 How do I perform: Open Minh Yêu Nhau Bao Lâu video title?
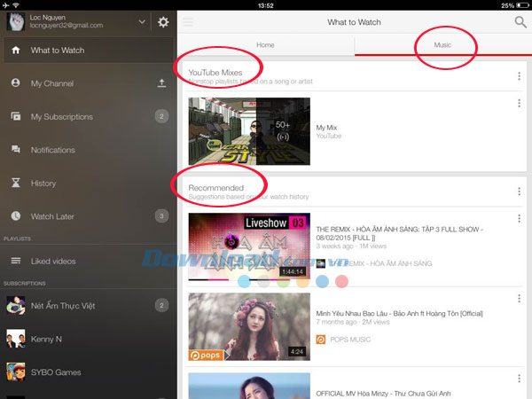coord(399,313)
